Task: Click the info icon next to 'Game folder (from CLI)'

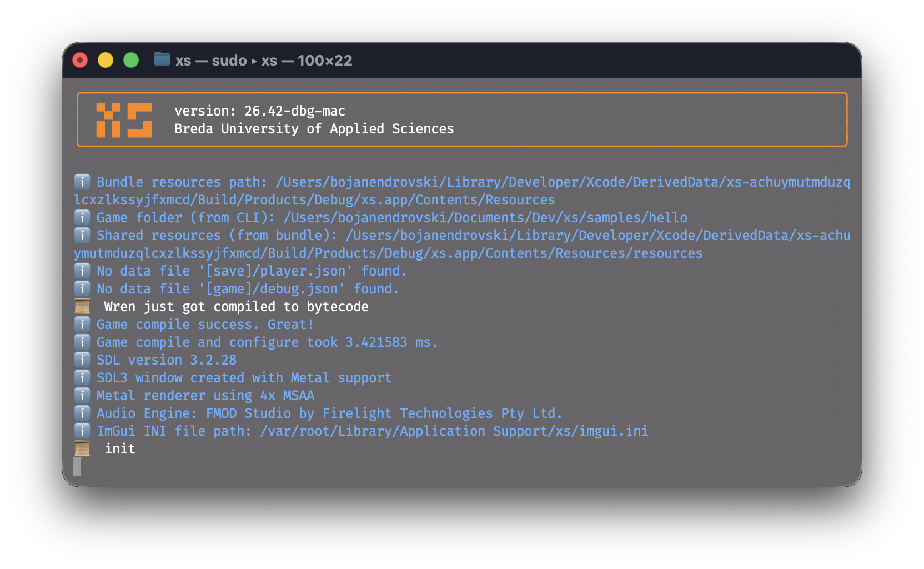Action: coord(82,217)
